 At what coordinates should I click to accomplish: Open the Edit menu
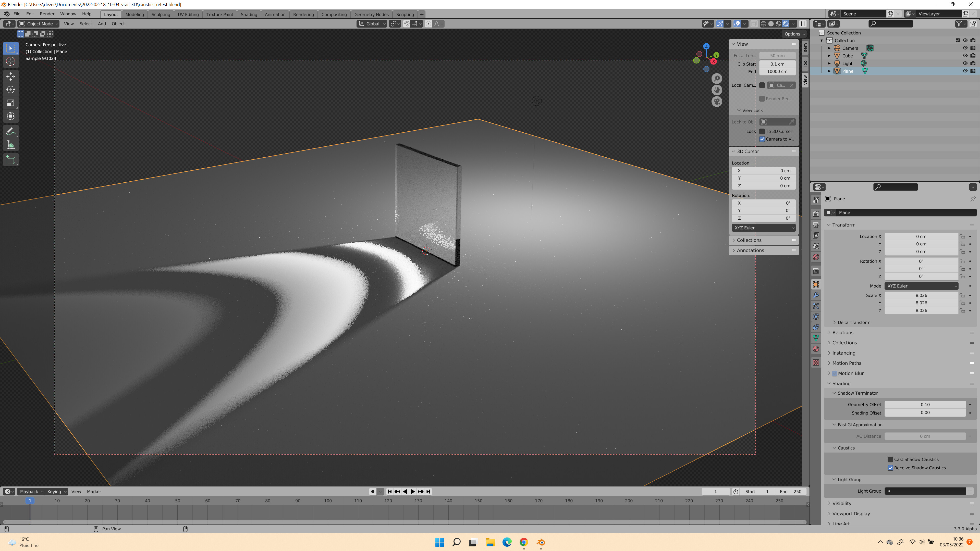pos(30,14)
